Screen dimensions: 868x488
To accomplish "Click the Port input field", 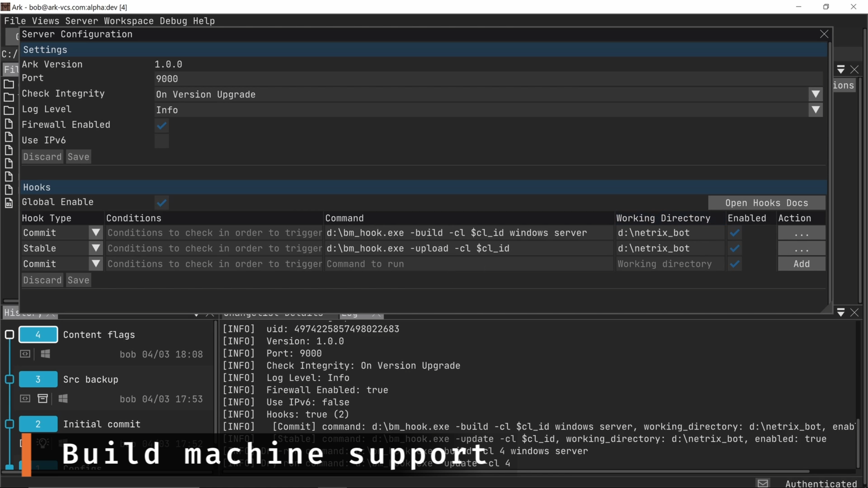I will [x=488, y=79].
